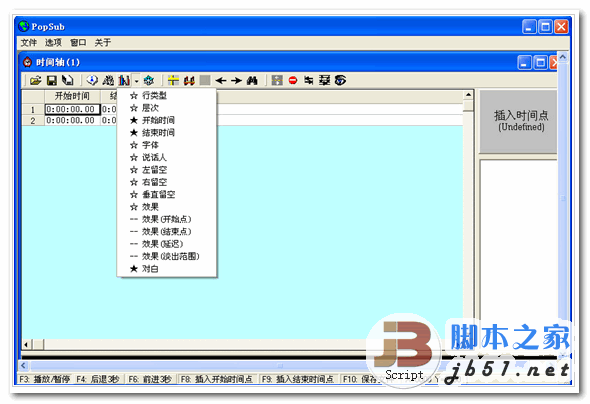
Task: Click the globe swirl toolbar icon
Action: pyautogui.click(x=340, y=80)
